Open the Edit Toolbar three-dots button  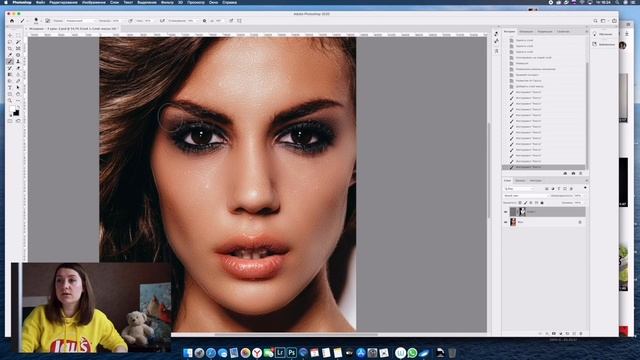tap(18, 100)
